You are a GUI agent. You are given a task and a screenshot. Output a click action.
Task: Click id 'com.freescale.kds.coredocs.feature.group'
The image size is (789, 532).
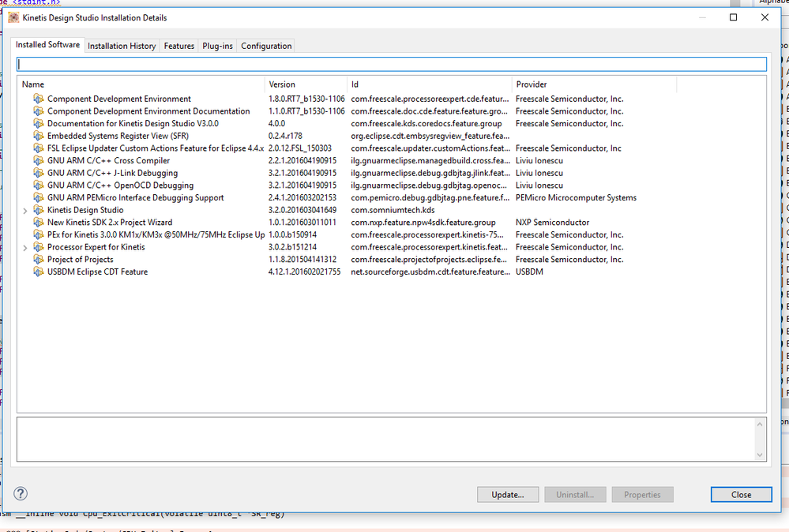426,123
